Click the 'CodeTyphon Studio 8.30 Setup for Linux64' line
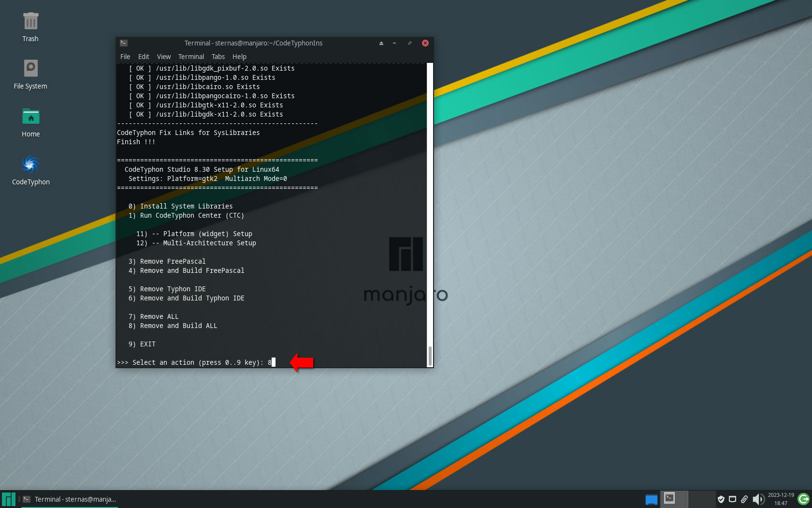Viewport: 812px width, 508px height. point(202,169)
